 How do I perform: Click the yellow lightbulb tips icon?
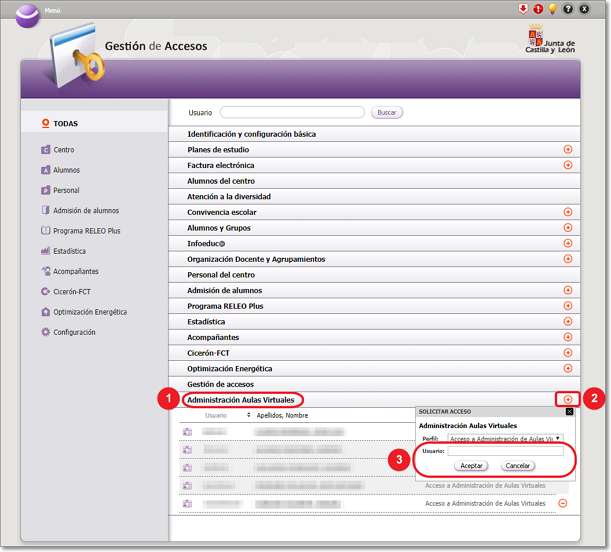coord(552,9)
